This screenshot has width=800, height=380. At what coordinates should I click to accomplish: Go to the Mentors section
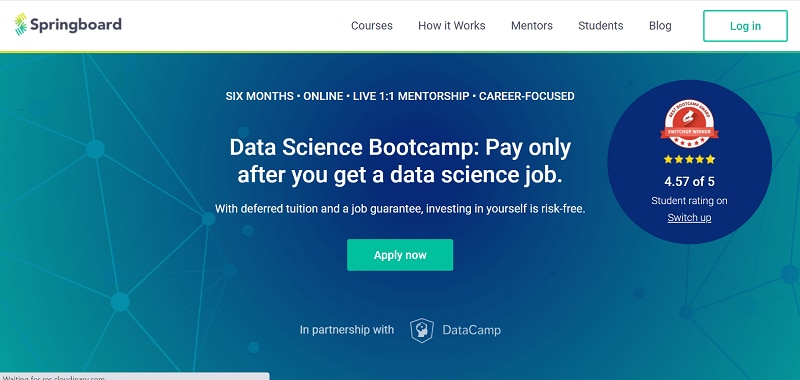click(532, 26)
